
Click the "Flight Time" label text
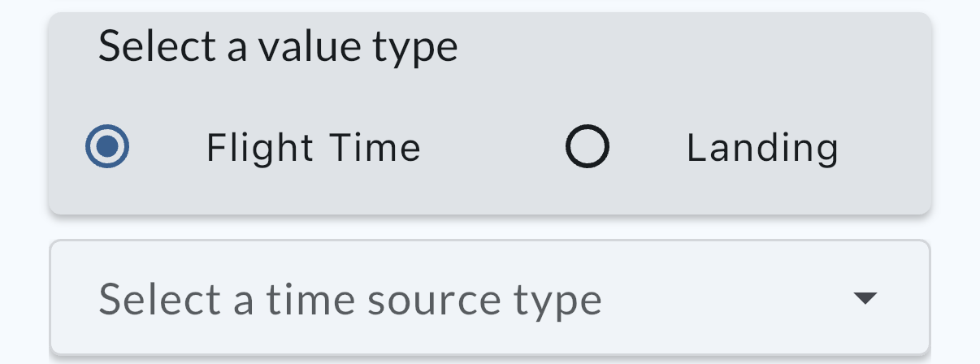pyautogui.click(x=313, y=148)
